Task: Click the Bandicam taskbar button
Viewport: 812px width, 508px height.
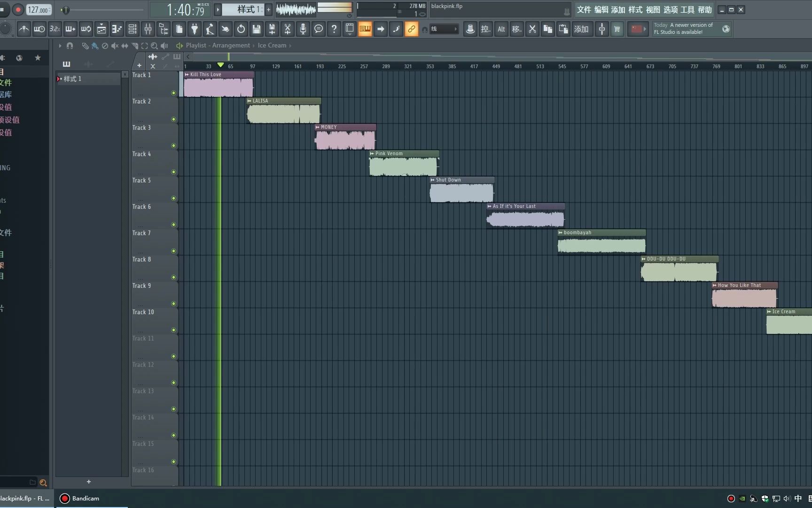Action: click(92, 498)
